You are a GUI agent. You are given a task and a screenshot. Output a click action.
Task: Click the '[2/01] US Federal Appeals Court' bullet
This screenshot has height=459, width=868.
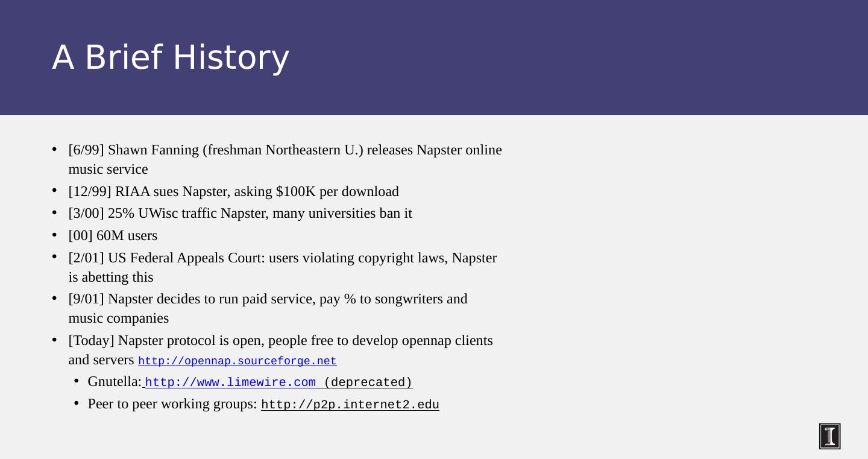(x=283, y=267)
